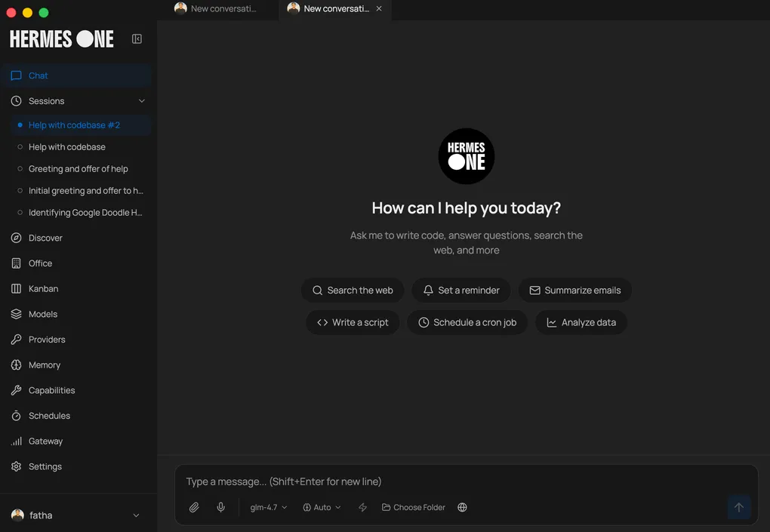
Task: Start voice input with microphone icon
Action: (221, 507)
